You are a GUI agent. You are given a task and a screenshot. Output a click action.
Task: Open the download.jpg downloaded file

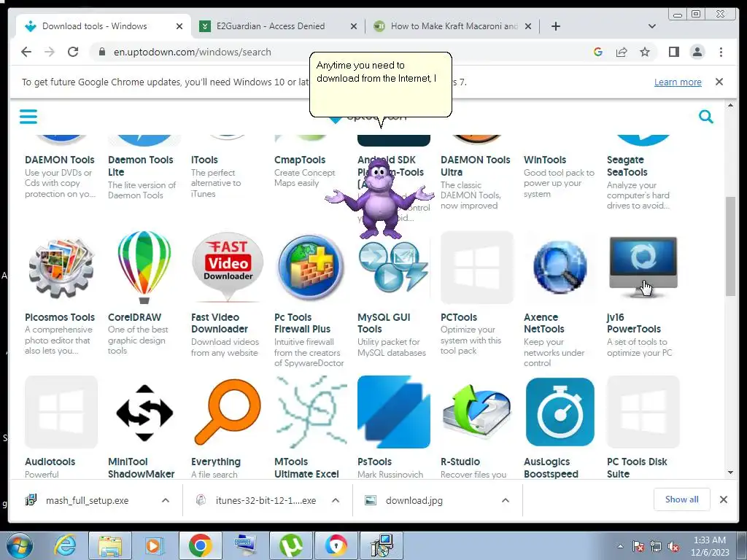[x=414, y=500]
